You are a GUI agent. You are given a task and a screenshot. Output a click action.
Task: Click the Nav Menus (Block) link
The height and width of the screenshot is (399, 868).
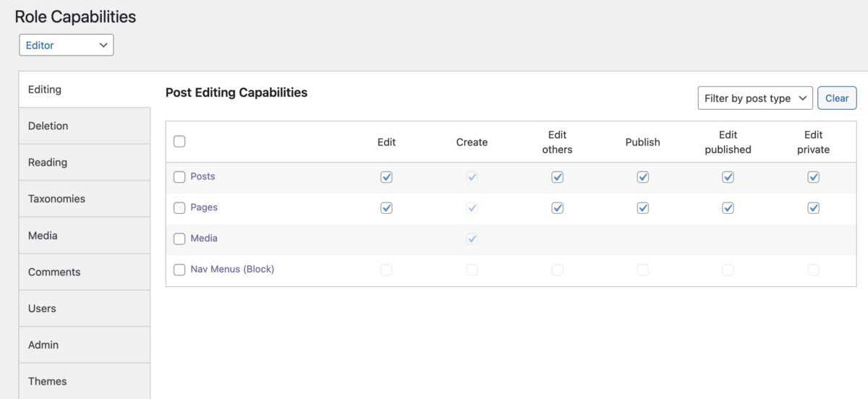(232, 270)
